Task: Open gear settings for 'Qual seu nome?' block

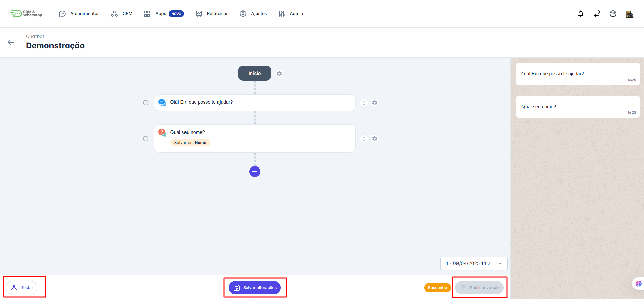Action: (374, 139)
